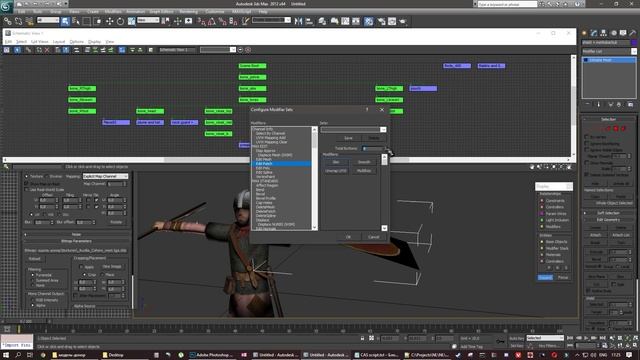Screen dimensions: 640x360
Task: Click Cancel in Configure Modifier Sets dialog
Action: point(373,237)
